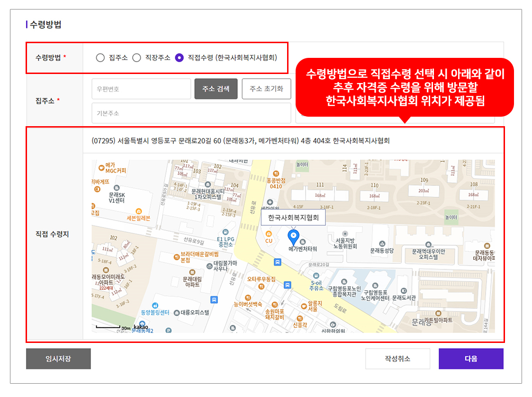Click 임시저장 to save draft
The height and width of the screenshot is (397, 532).
(x=58, y=359)
